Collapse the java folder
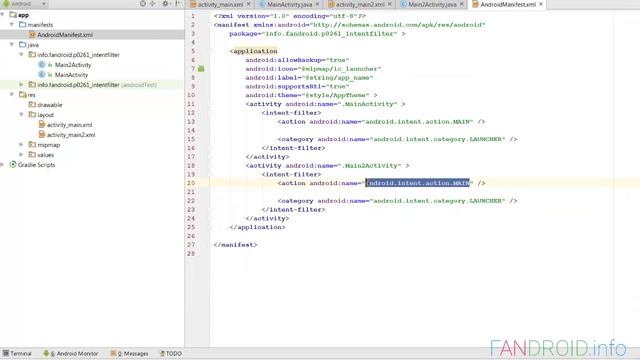640x360 pixels. tap(12, 44)
